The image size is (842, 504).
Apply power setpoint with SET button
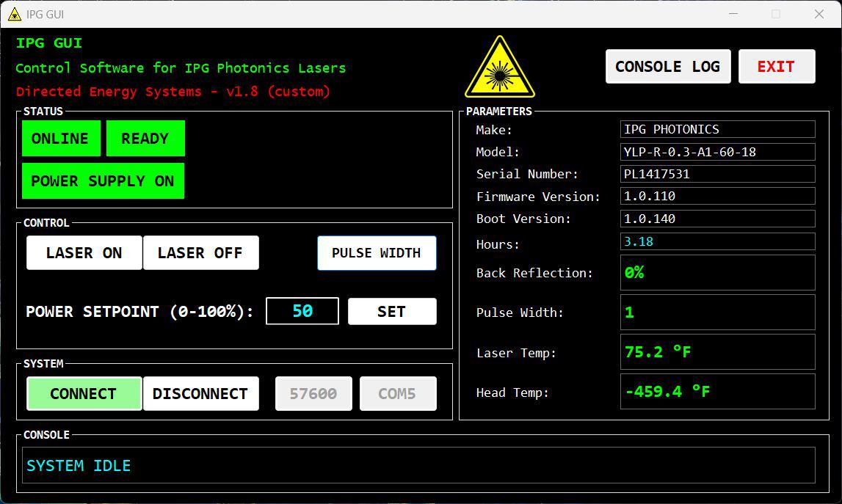tap(391, 311)
